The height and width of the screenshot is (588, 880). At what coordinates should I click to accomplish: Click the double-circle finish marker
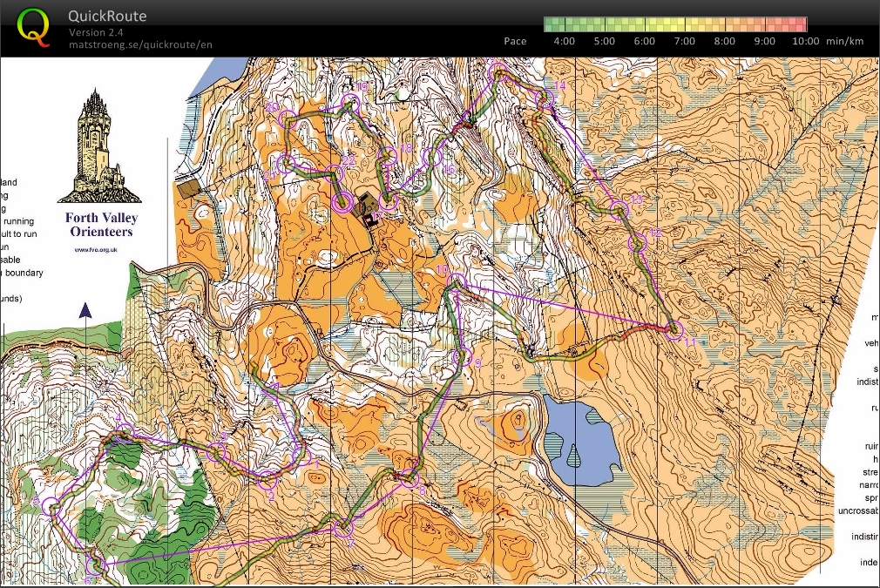(x=343, y=202)
